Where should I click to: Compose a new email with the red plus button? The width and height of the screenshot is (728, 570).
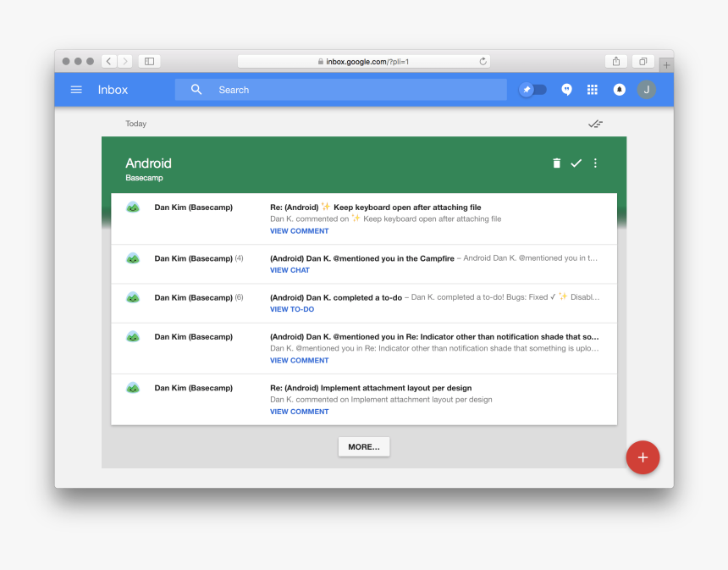pos(643,457)
